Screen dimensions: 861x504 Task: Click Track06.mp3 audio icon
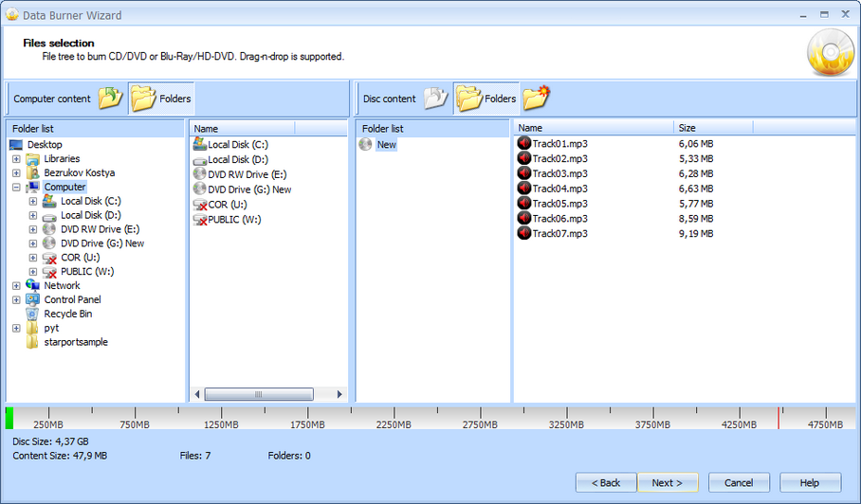[524, 218]
